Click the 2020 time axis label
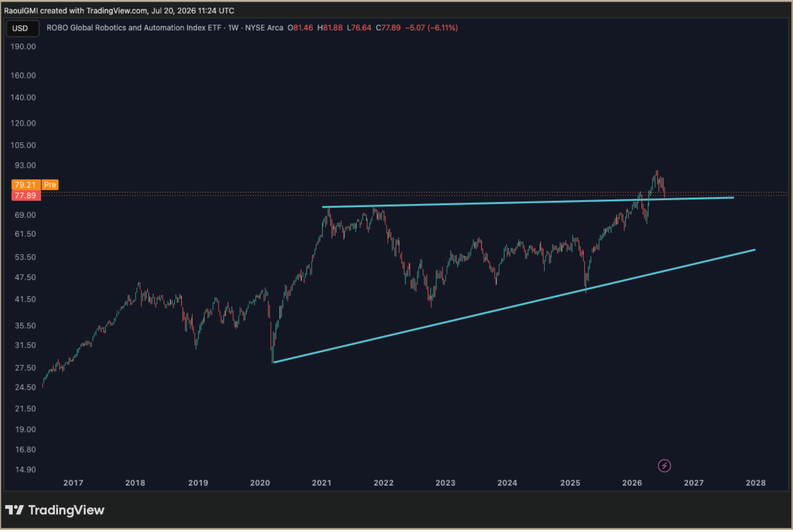The height and width of the screenshot is (532, 793). [x=260, y=483]
